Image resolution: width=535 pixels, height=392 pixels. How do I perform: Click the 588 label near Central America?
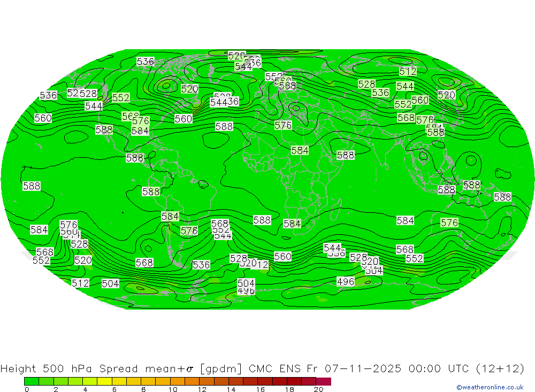pyautogui.click(x=134, y=158)
